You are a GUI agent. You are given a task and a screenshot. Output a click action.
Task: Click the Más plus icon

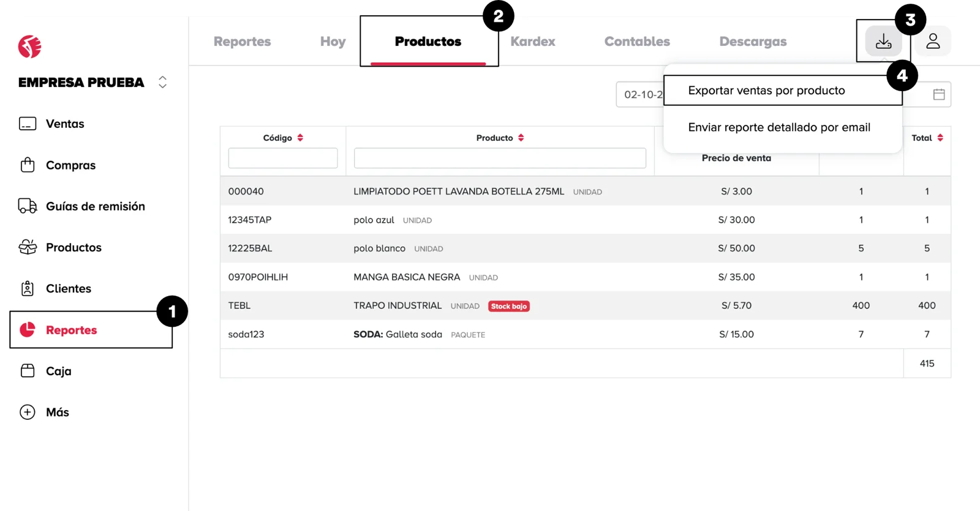click(28, 412)
